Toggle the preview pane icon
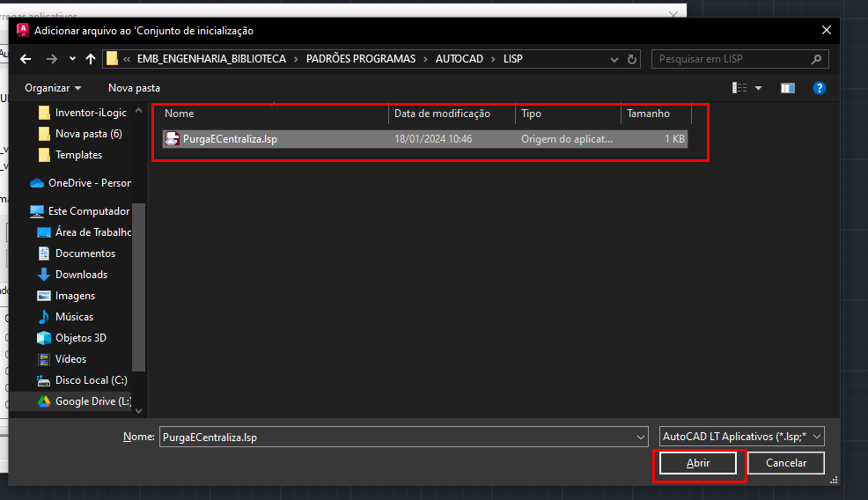The image size is (868, 500). [x=788, y=88]
